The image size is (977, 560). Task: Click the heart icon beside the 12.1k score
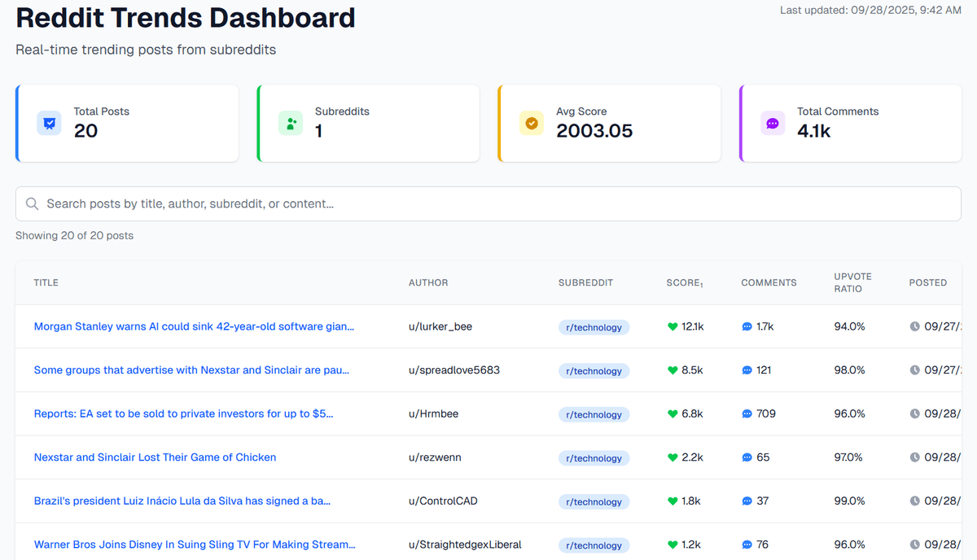pyautogui.click(x=673, y=326)
